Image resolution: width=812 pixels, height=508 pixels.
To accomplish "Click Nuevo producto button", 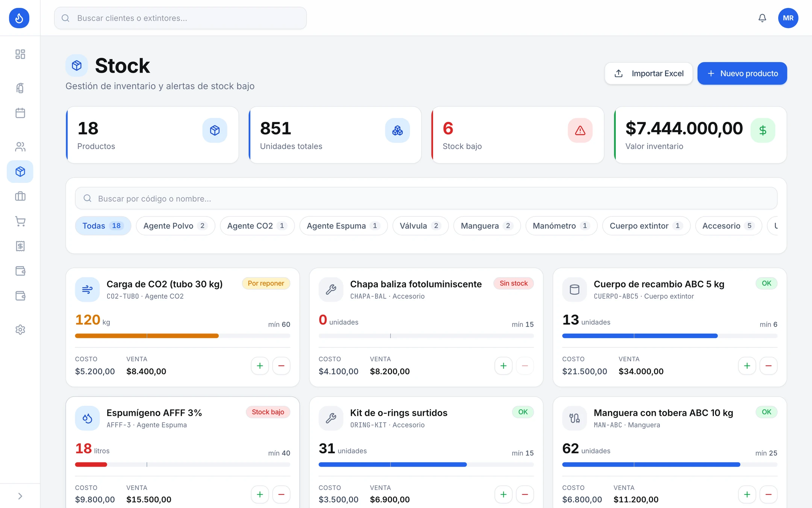I will coord(742,73).
